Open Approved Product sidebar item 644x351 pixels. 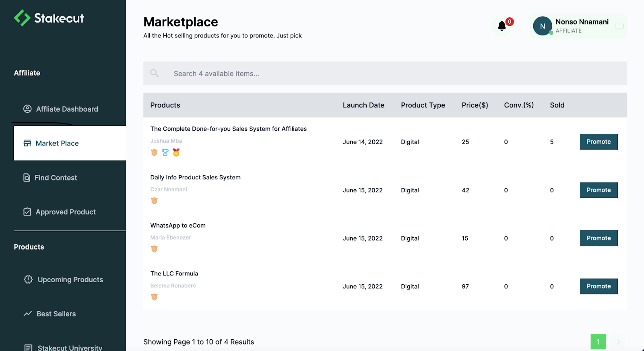click(66, 212)
